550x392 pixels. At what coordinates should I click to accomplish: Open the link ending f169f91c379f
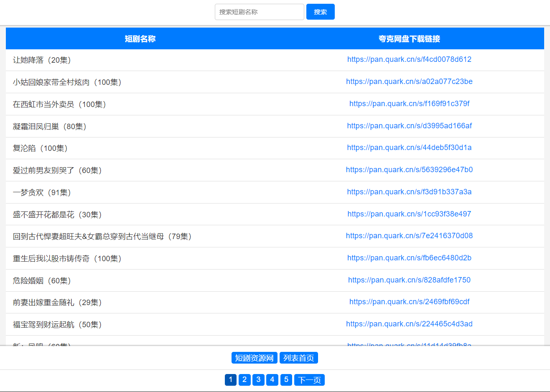pos(409,104)
